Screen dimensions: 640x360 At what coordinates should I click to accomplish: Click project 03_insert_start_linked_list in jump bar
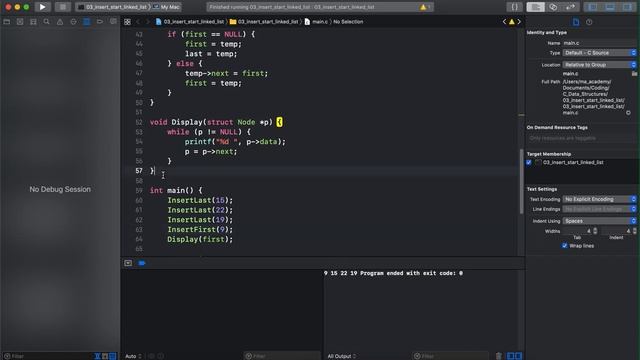coord(190,22)
